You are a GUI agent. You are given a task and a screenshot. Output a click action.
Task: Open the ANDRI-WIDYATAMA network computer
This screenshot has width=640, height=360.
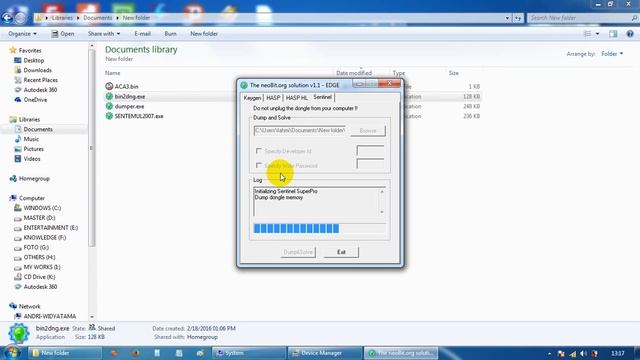point(49,316)
